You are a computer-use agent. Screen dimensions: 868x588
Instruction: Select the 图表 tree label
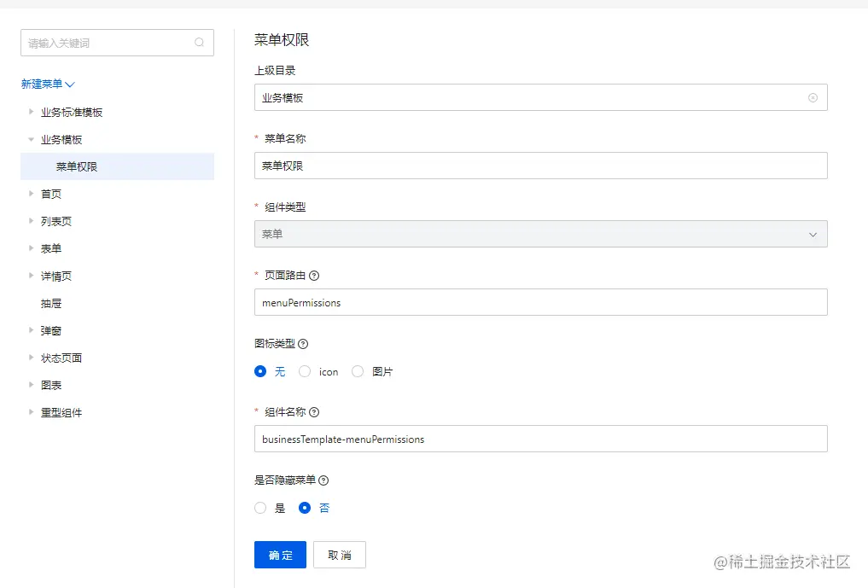point(51,386)
